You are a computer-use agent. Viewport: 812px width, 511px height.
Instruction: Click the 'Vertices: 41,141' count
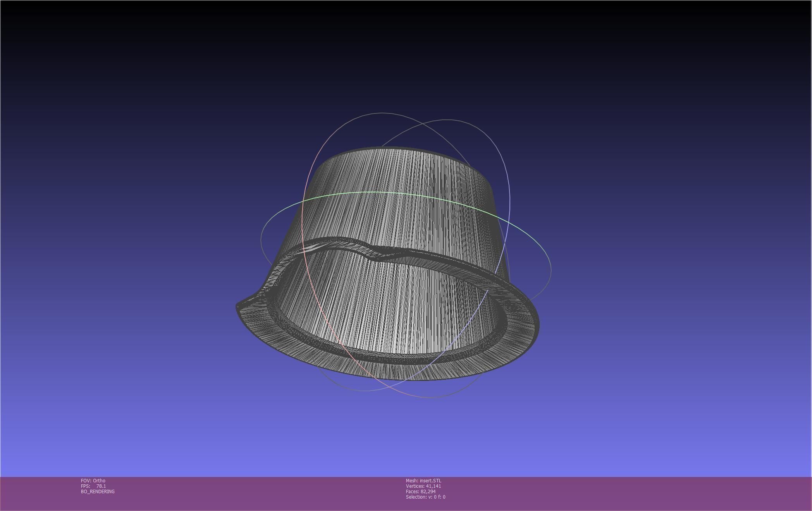click(423, 486)
